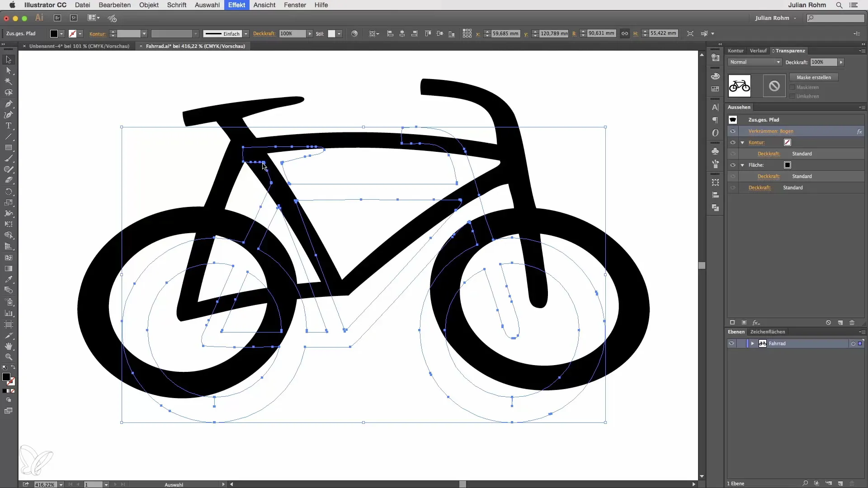Open the Transparenz Deckkraft arrow dropdown
Image resolution: width=868 pixels, height=488 pixels.
(841, 62)
